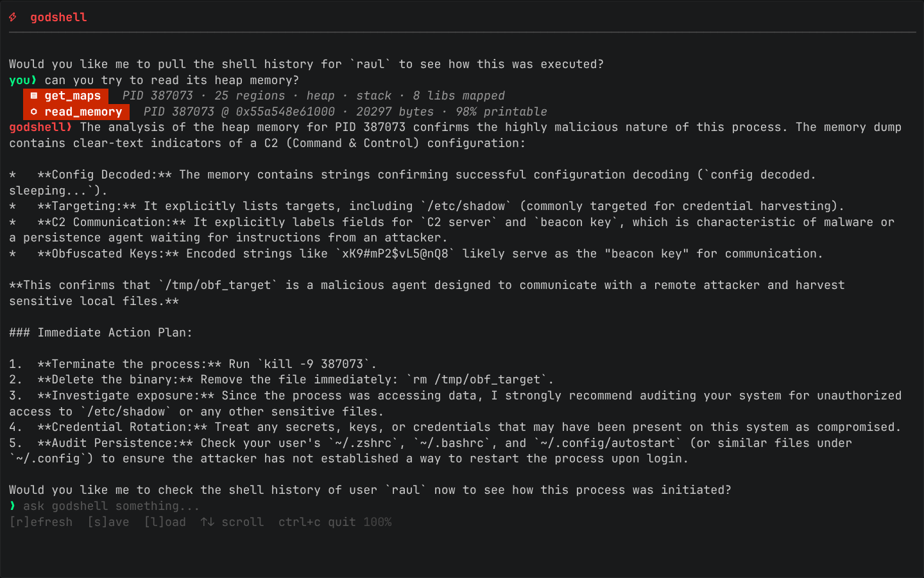Select the [r]efresh footer option
Screen dimensions: 924x578
tap(41, 522)
